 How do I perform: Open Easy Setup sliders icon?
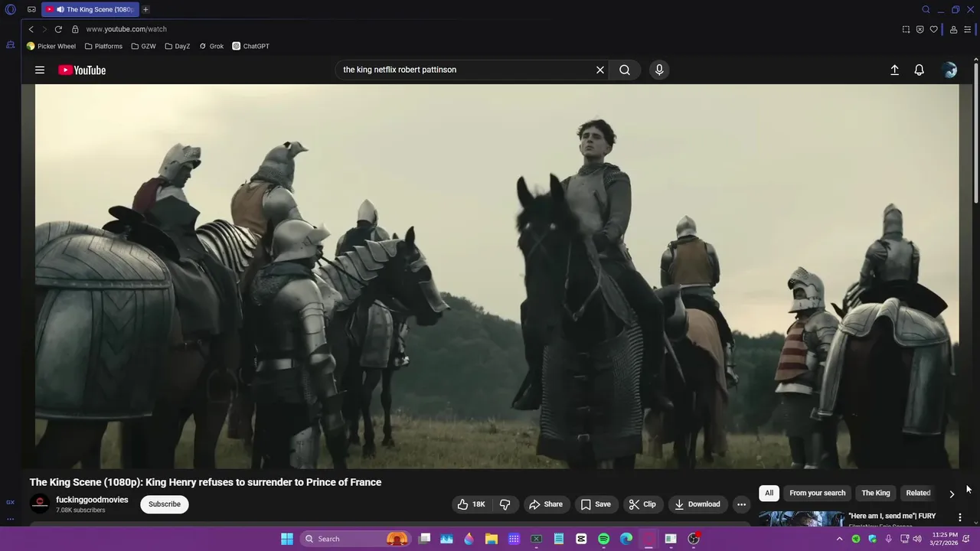pyautogui.click(x=967, y=29)
